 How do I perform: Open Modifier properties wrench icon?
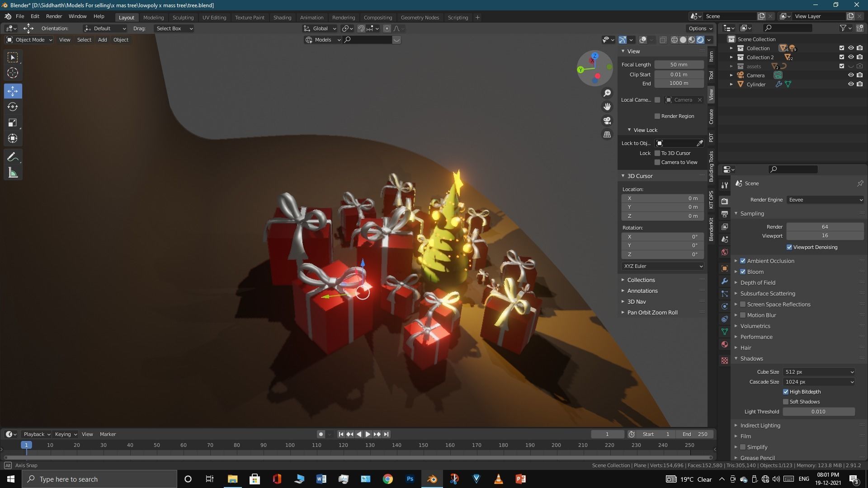pos(725,281)
